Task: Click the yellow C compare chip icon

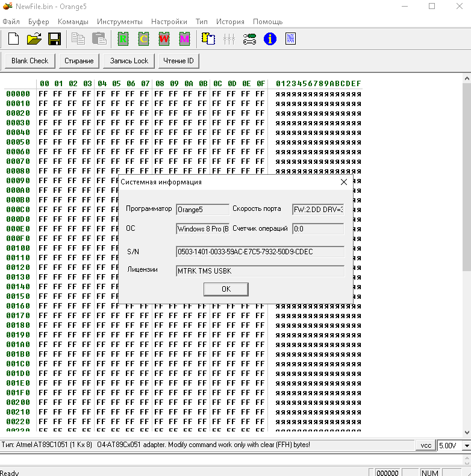Action: click(143, 39)
